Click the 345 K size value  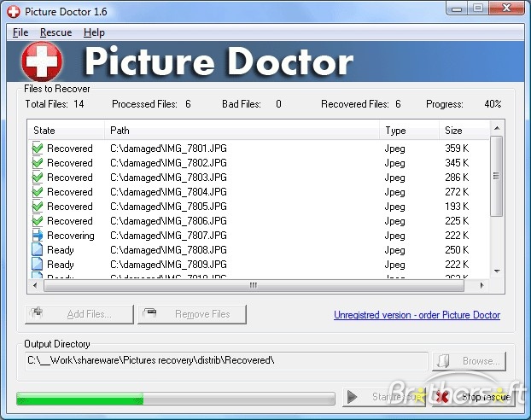(x=457, y=163)
